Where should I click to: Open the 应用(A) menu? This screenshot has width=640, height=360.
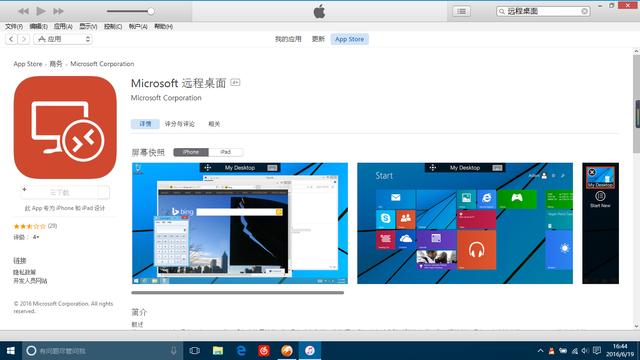63,27
